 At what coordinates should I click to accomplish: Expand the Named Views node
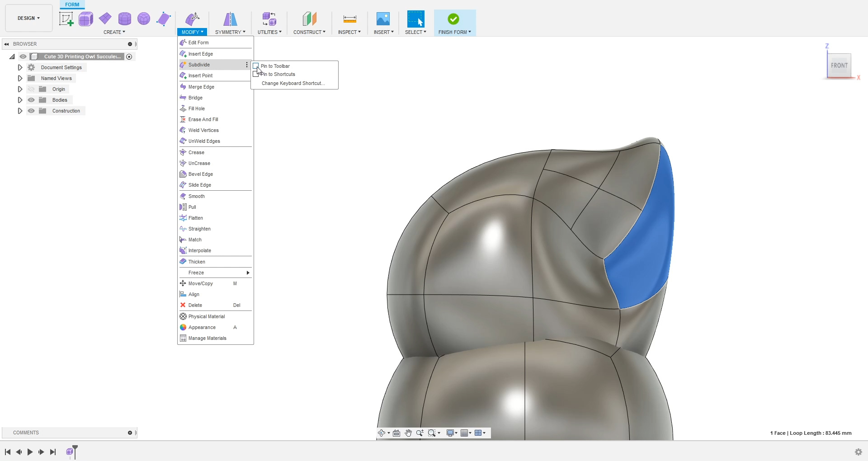[x=20, y=78]
